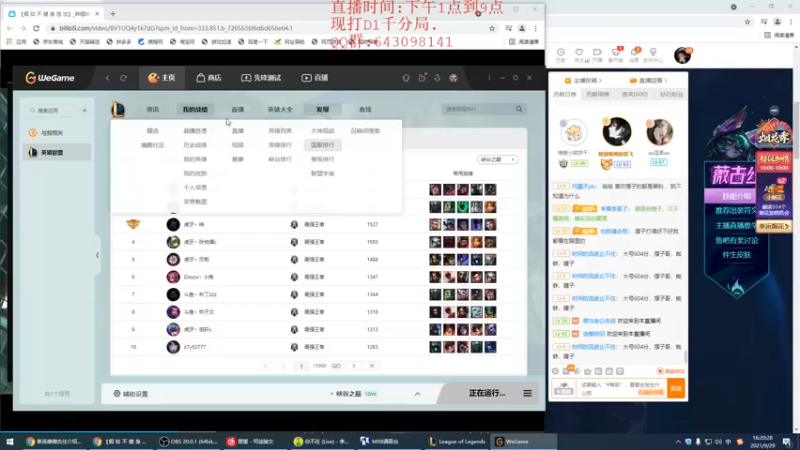Screen dimensions: 800x450
Task: Go back in WeGame navigation
Action: pos(108,78)
